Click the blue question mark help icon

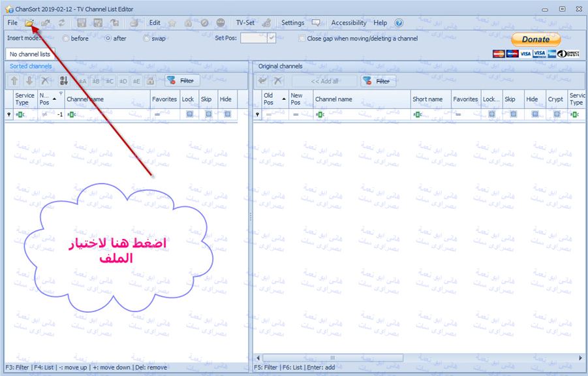399,23
